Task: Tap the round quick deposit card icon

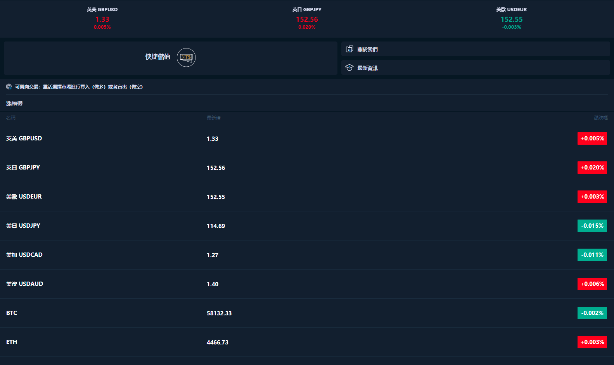Action: 186,58
